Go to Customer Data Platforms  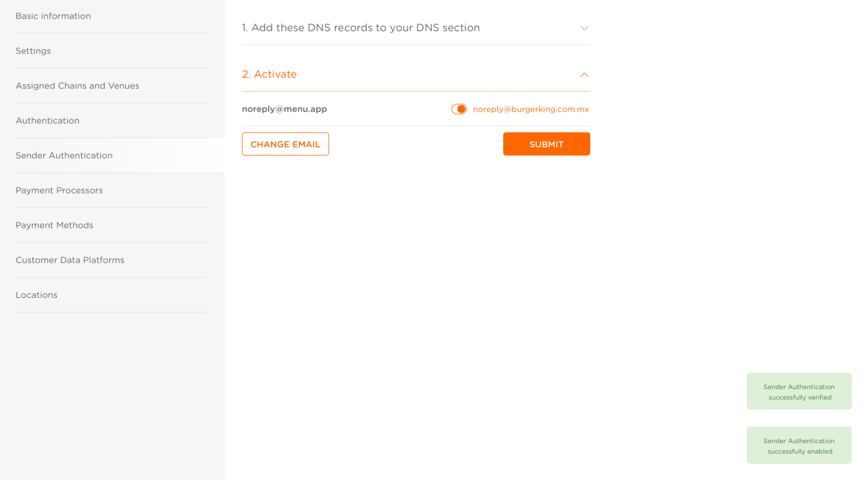[x=70, y=260]
